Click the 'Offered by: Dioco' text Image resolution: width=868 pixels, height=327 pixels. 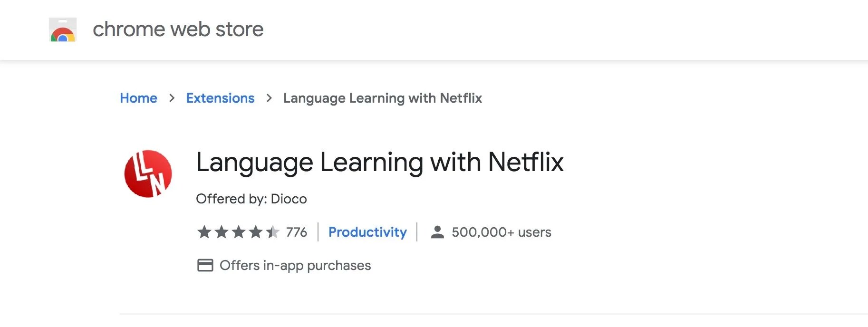pos(251,199)
